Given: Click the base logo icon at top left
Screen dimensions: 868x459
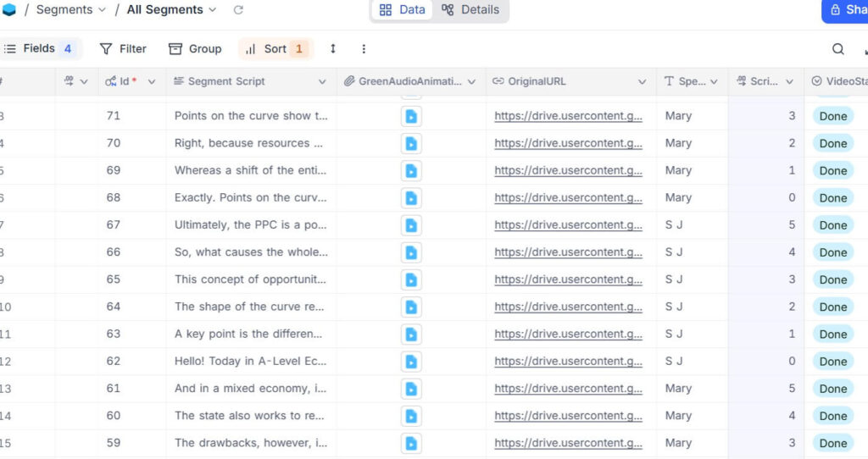Looking at the screenshot, I should coord(9,10).
